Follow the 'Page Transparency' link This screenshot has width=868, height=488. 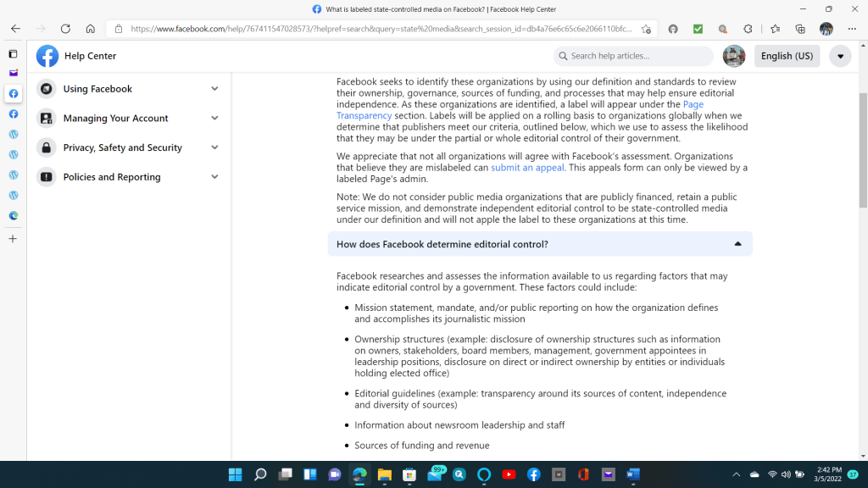pos(364,115)
